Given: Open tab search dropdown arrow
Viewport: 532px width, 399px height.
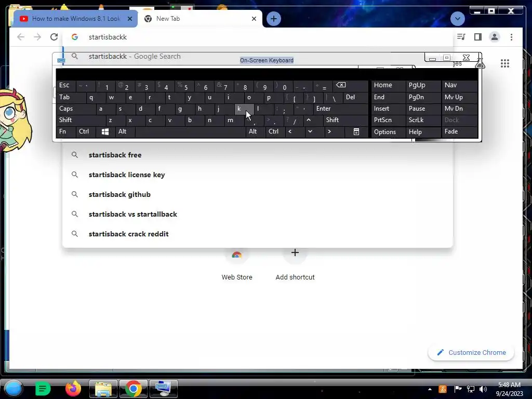Looking at the screenshot, I should 457,19.
